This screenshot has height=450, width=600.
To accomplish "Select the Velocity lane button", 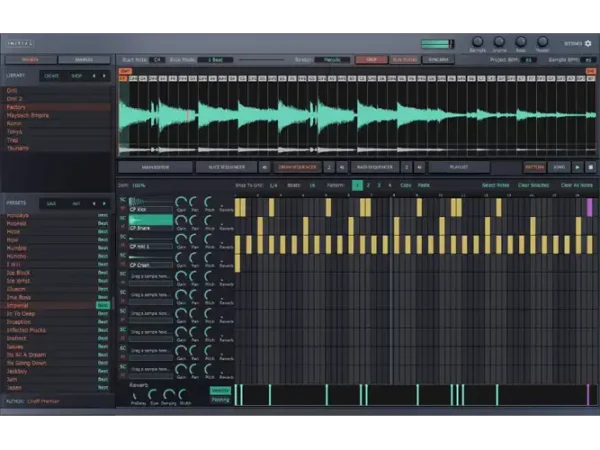I will [220, 390].
